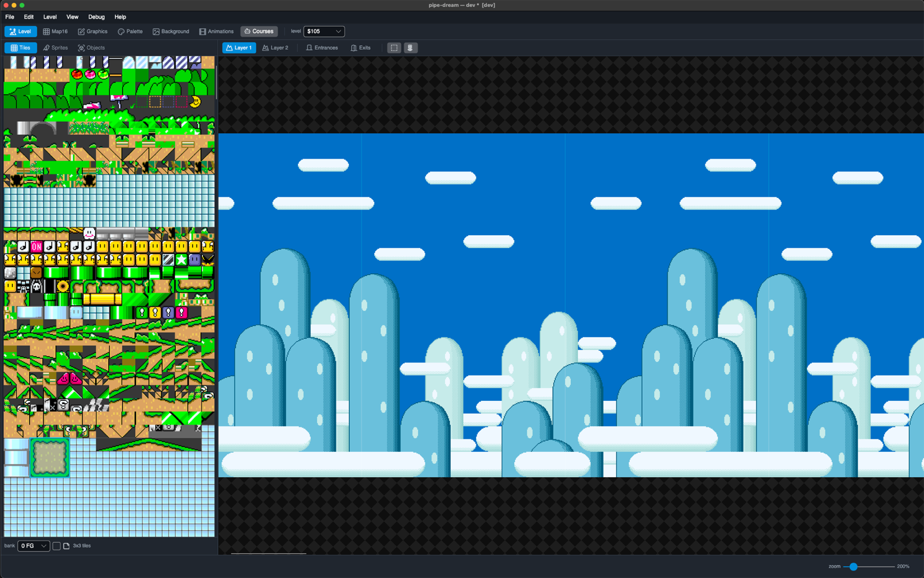924x578 pixels.
Task: Open the File menu
Action: click(10, 17)
